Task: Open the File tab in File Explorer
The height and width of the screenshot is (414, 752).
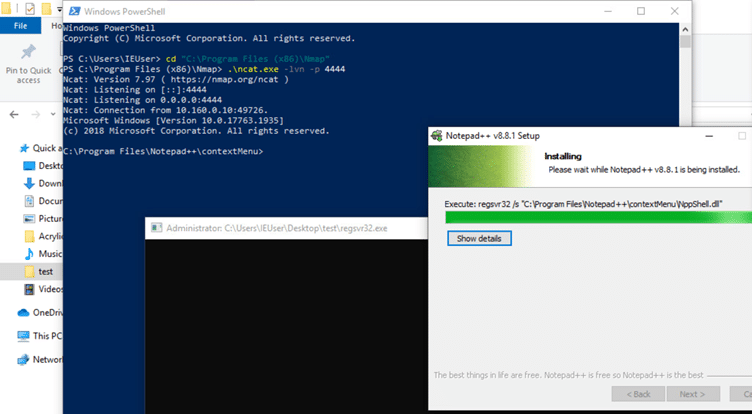Action: coord(20,26)
